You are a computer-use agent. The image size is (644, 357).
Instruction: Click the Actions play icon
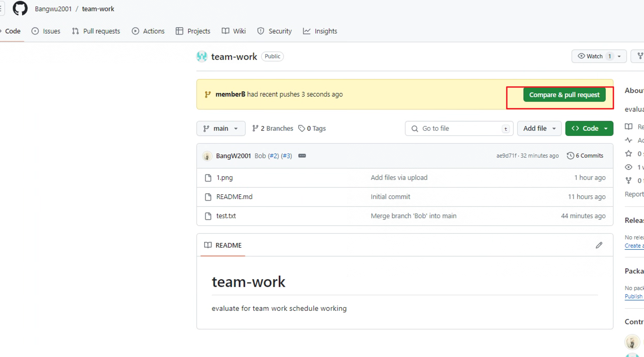(x=135, y=31)
